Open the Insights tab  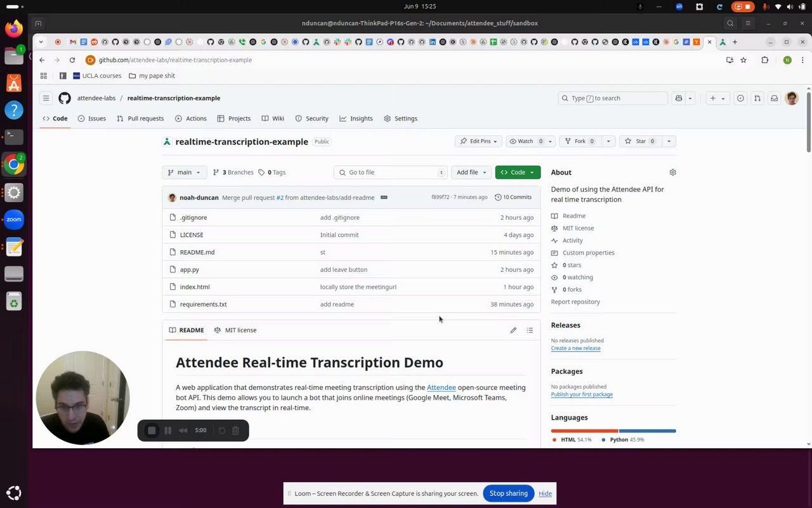356,119
